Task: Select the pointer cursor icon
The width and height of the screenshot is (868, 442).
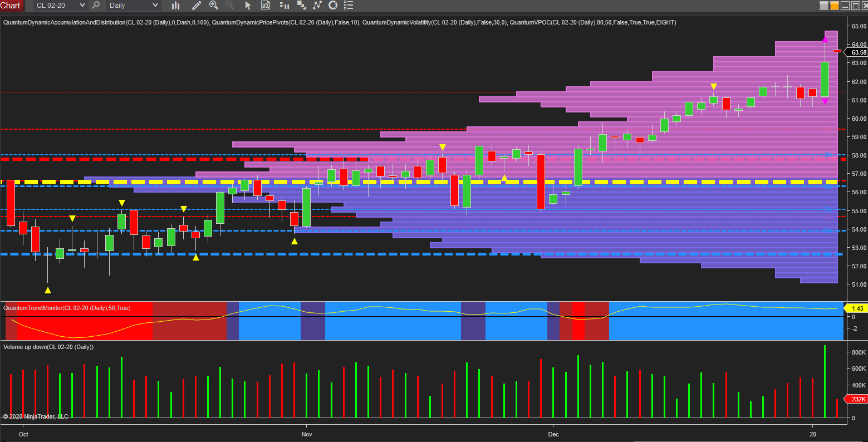Action: point(248,6)
